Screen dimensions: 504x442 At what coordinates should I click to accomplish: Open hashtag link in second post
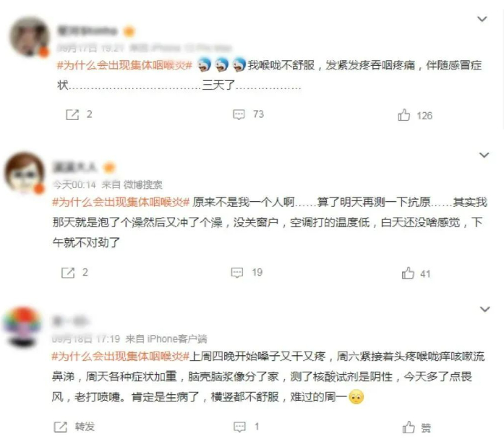tap(121, 203)
